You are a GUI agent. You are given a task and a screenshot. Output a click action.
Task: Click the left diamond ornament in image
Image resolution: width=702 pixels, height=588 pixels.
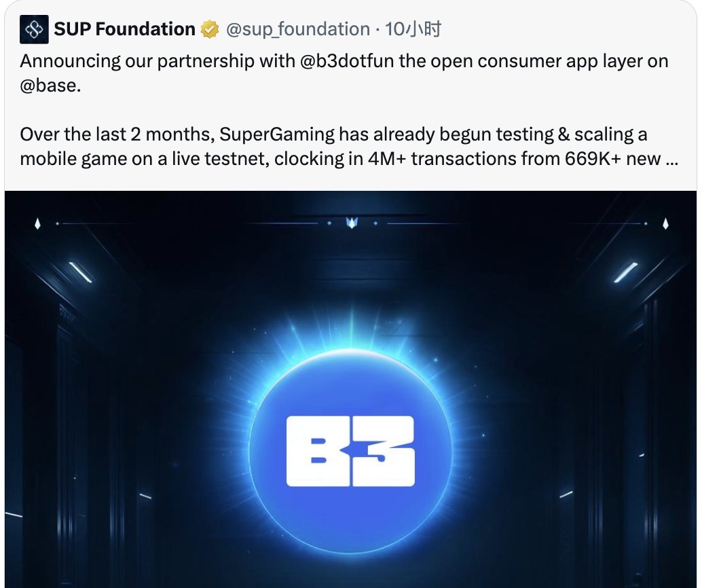37,223
